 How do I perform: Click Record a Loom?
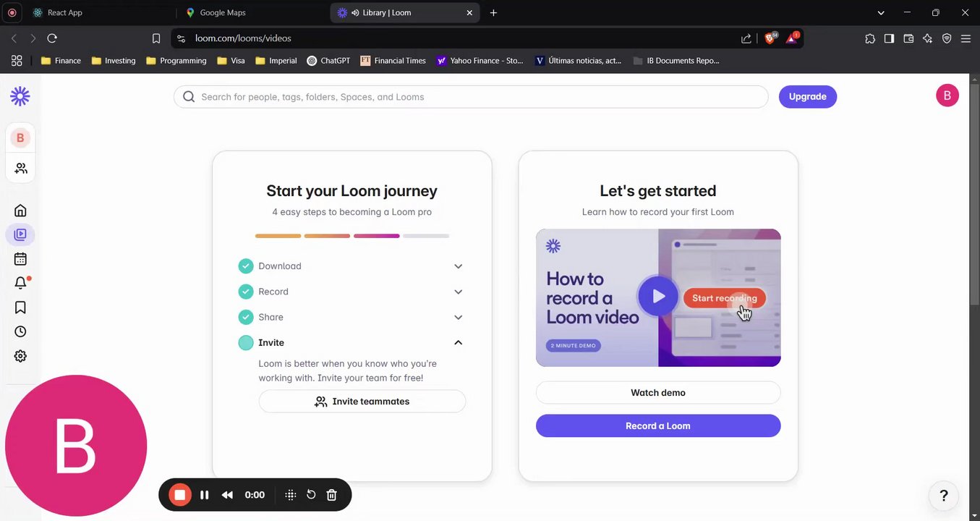click(658, 425)
